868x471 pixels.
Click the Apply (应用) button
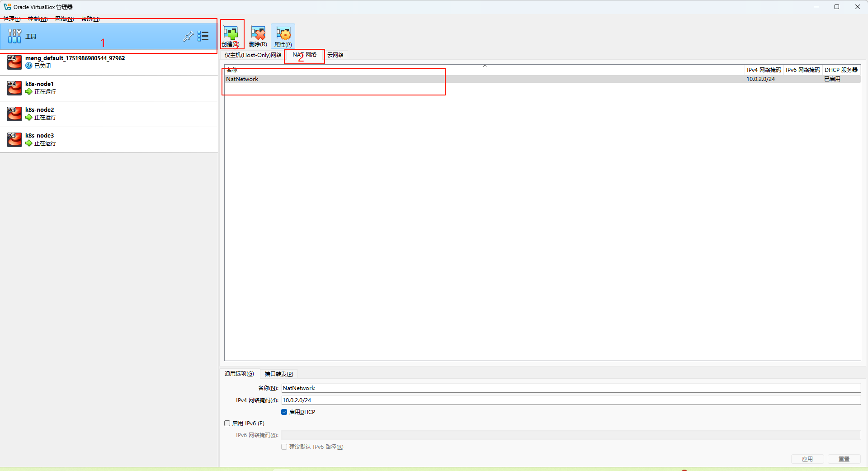pos(807,459)
